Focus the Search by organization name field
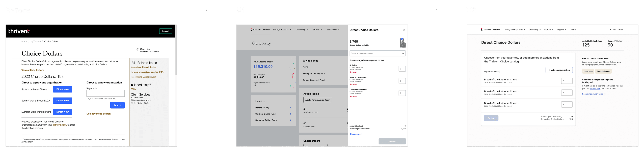644x152 pixels. pyautogui.click(x=378, y=53)
